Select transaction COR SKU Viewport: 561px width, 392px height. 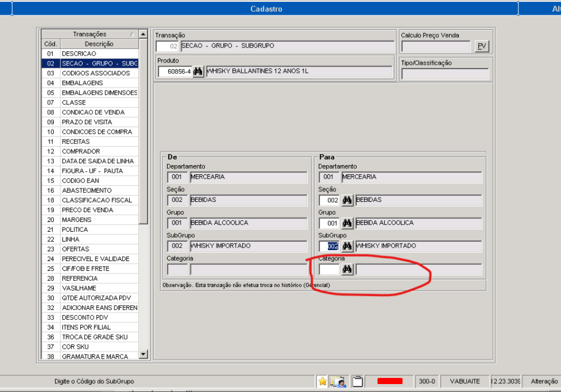coord(90,347)
